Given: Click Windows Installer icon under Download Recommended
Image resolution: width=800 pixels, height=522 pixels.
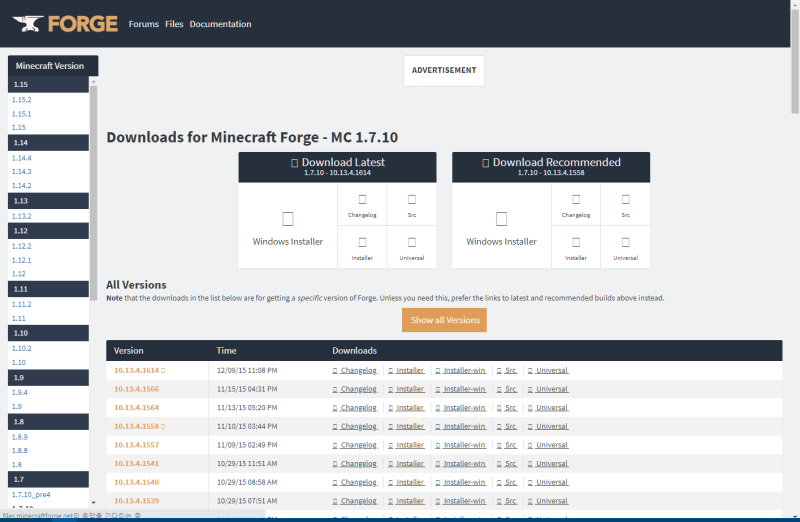Looking at the screenshot, I should click(502, 219).
